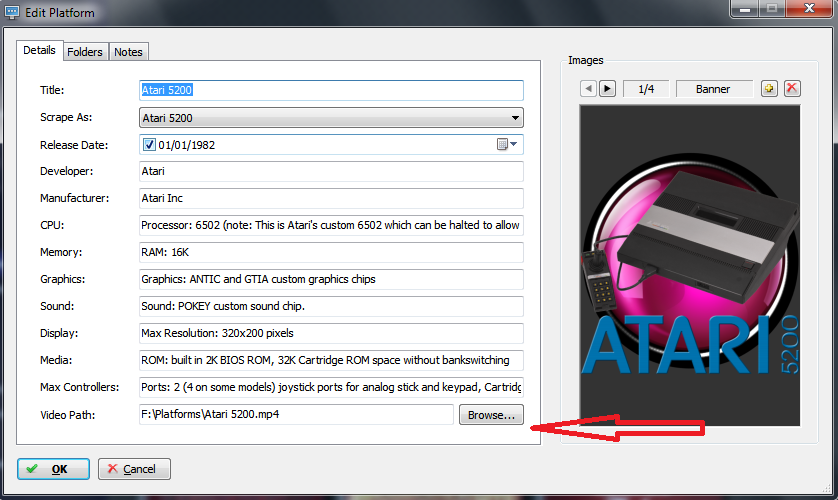Viewport: 838px width, 500px height.
Task: Click the Title field containing Atari 5200
Action: [331, 90]
